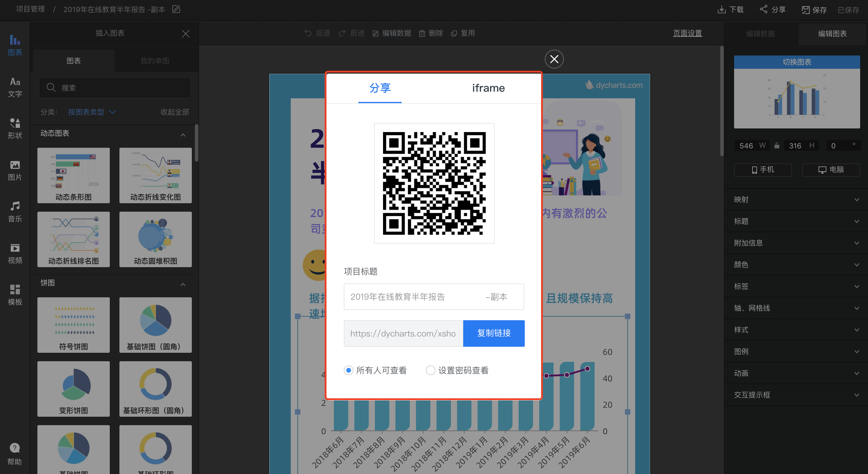Viewport: 868px width, 474px height.
Task: Click 收起全部 collapse all
Action: pyautogui.click(x=175, y=112)
